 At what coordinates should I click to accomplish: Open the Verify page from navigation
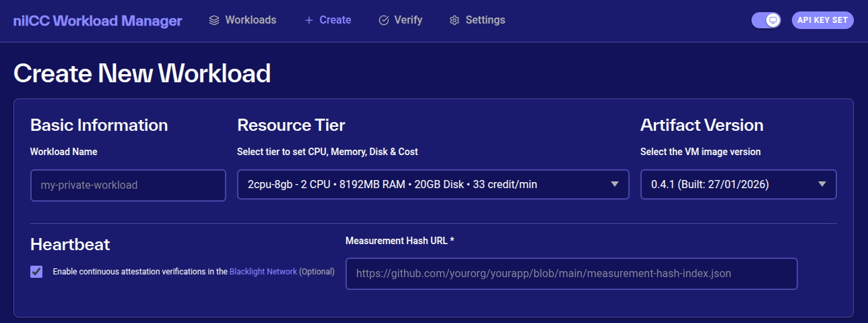408,20
